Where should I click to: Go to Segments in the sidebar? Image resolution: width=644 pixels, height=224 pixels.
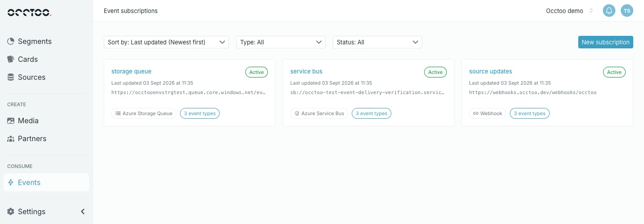click(x=46, y=41)
